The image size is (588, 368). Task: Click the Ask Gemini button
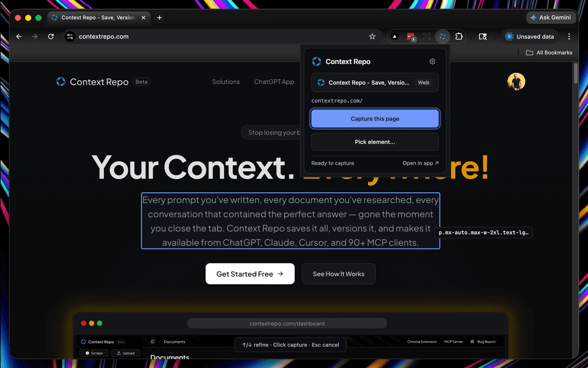550,17
